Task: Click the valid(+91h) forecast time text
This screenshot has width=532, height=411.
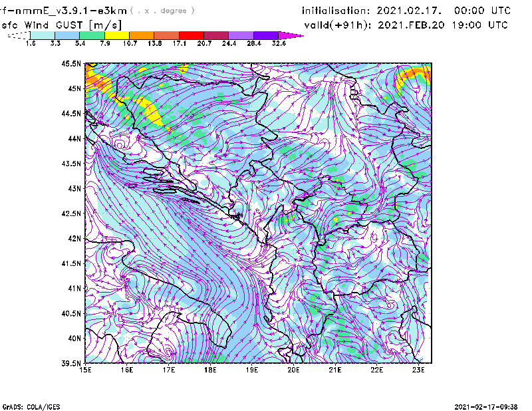Action: pos(406,25)
